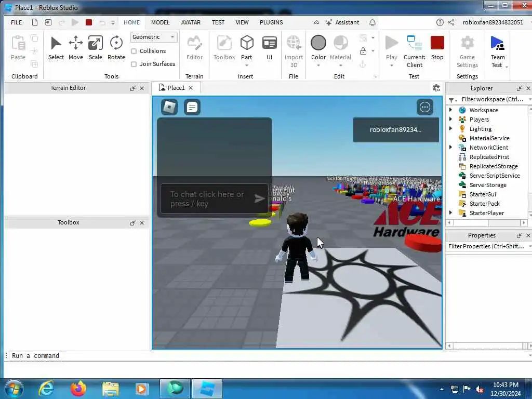Image resolution: width=532 pixels, height=399 pixels.
Task: Click the viewport settings gear icon
Action: pos(436,88)
